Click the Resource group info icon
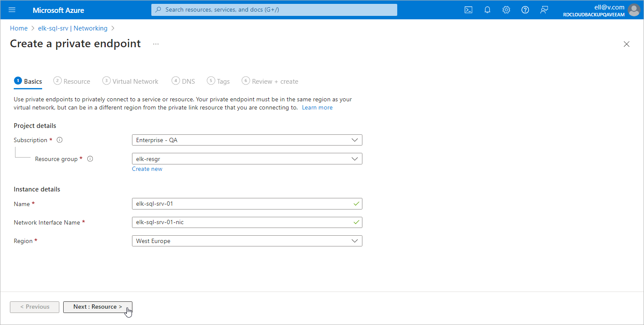The width and height of the screenshot is (644, 325). tap(90, 159)
